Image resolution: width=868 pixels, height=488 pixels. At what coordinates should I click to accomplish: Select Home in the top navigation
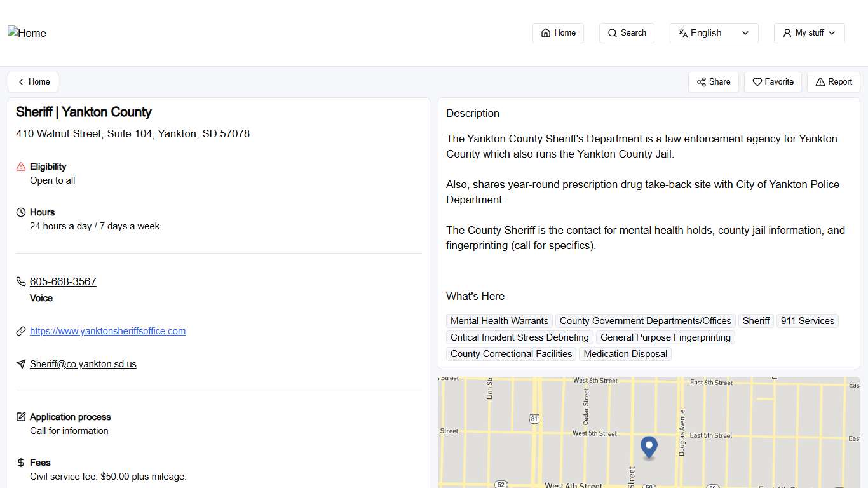(558, 32)
